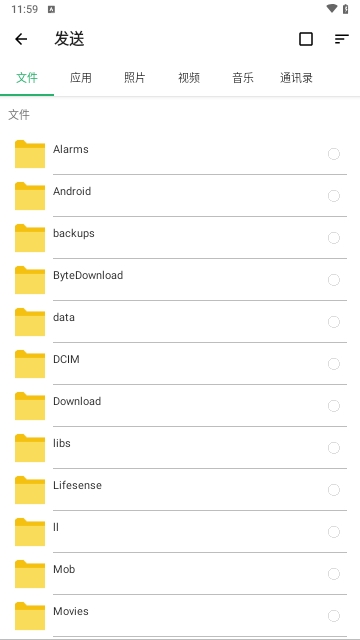This screenshot has width=360, height=640.
Task: Select the Mob folder radio button
Action: click(x=333, y=574)
